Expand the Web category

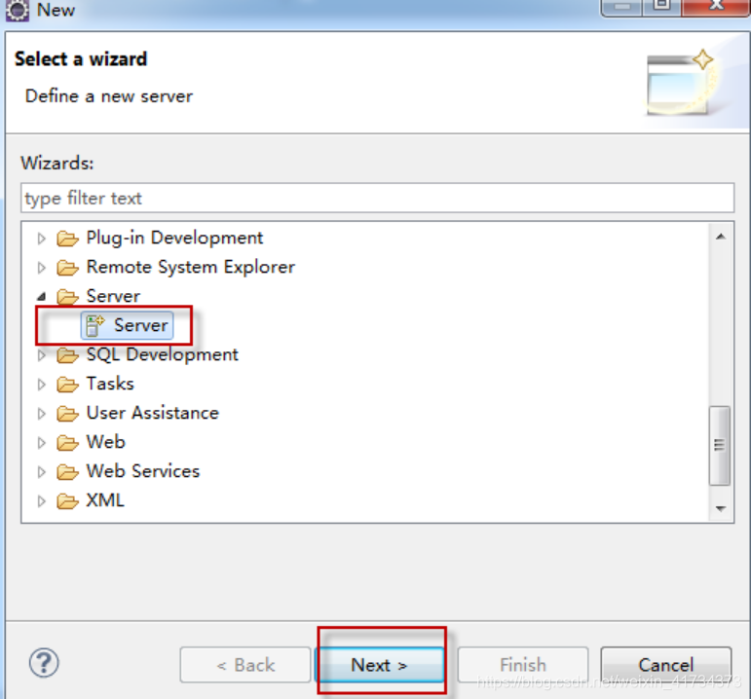click(x=42, y=443)
